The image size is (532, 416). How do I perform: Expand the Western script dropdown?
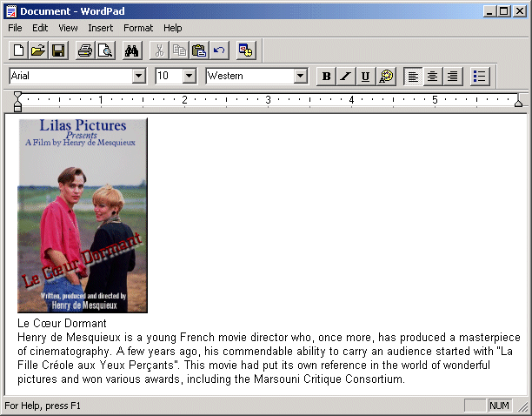pyautogui.click(x=300, y=76)
